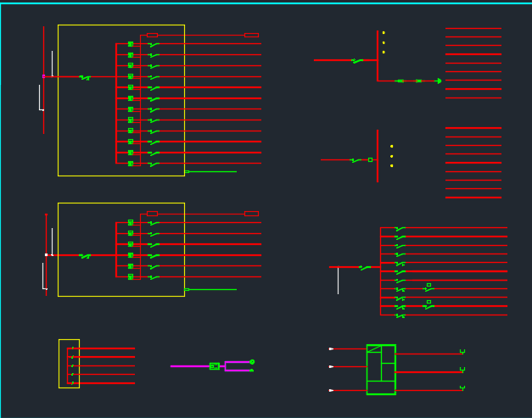Click white vertical line below right distribution feeder

click(338, 281)
